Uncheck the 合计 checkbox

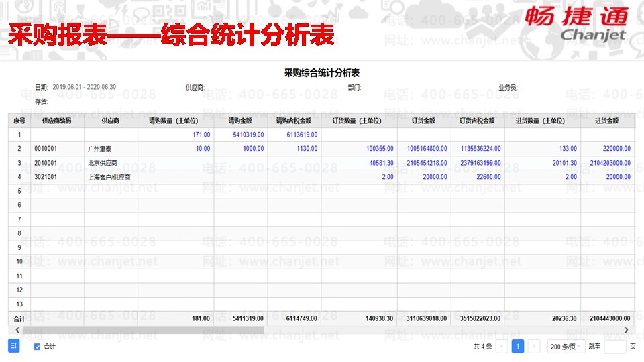[38, 347]
